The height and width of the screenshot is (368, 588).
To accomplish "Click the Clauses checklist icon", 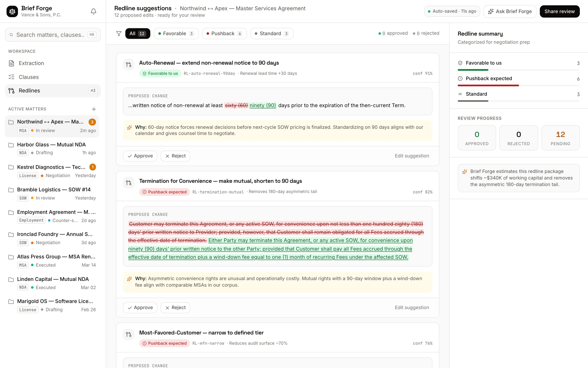I will click(x=11, y=77).
